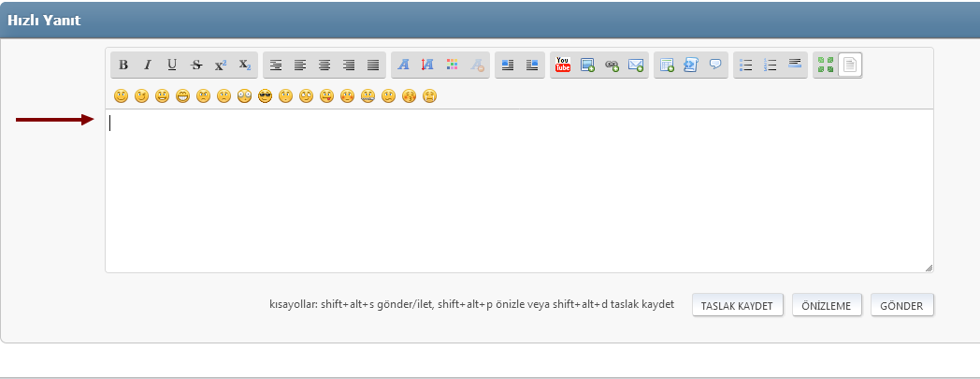Insert a YouTube video

(563, 65)
